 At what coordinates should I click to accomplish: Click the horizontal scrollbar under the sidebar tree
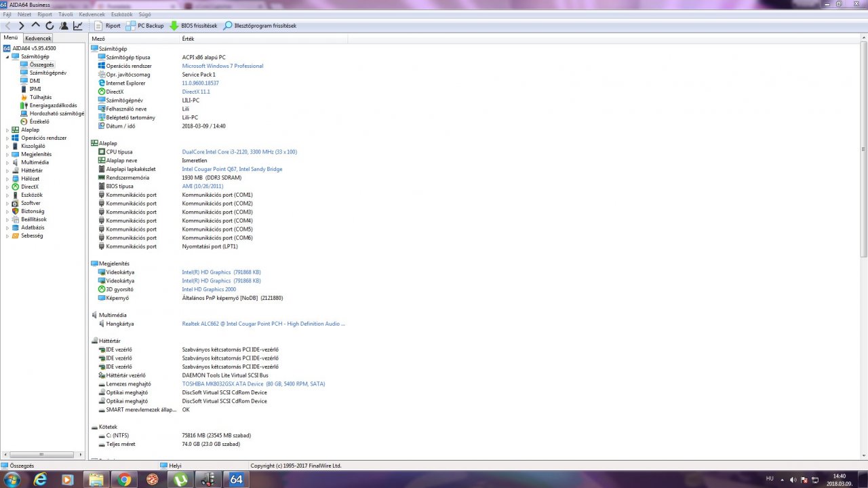click(x=42, y=455)
